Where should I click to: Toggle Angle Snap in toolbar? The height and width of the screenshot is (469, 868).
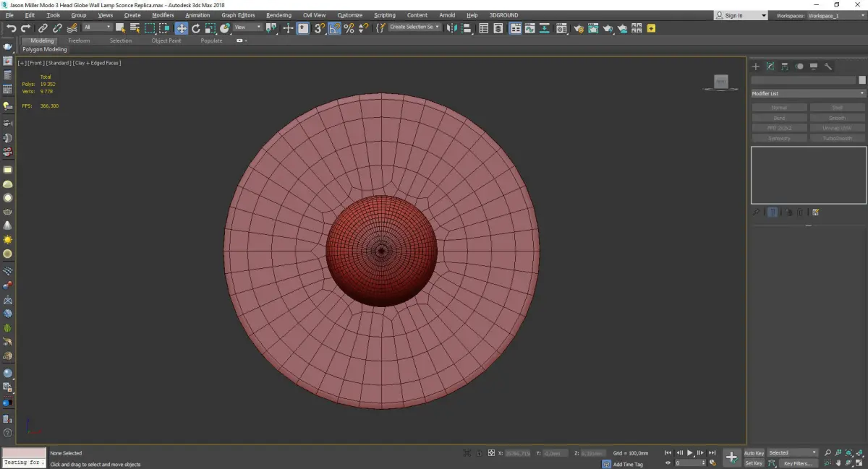click(x=335, y=28)
